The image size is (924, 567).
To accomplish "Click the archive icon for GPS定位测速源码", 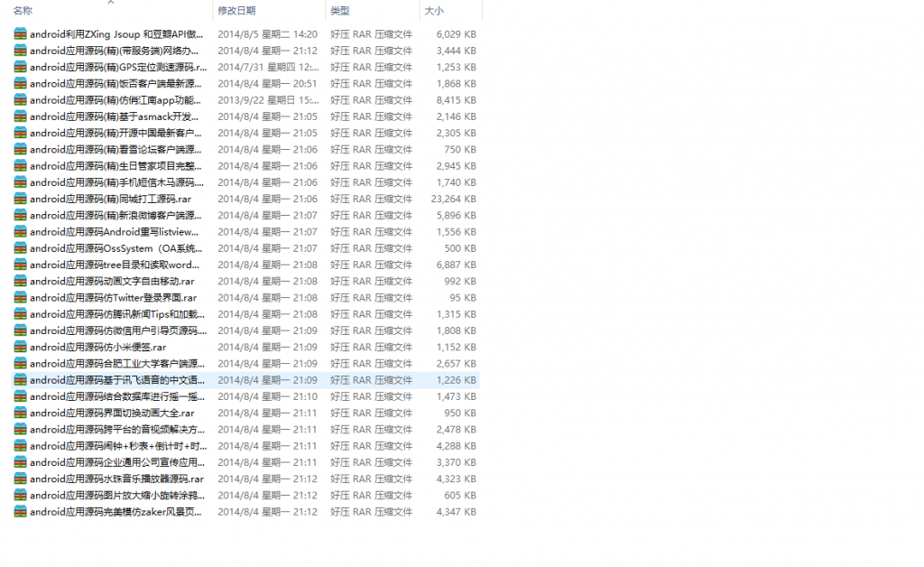I will tap(20, 67).
